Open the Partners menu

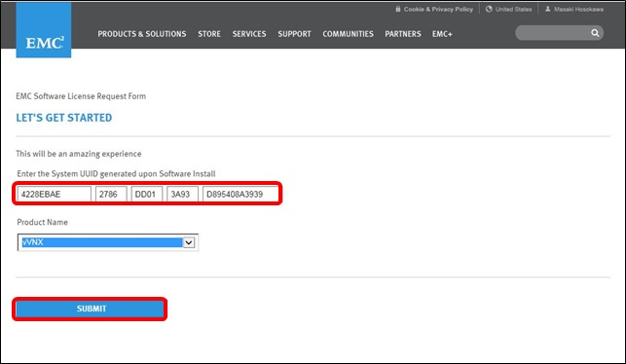(403, 34)
